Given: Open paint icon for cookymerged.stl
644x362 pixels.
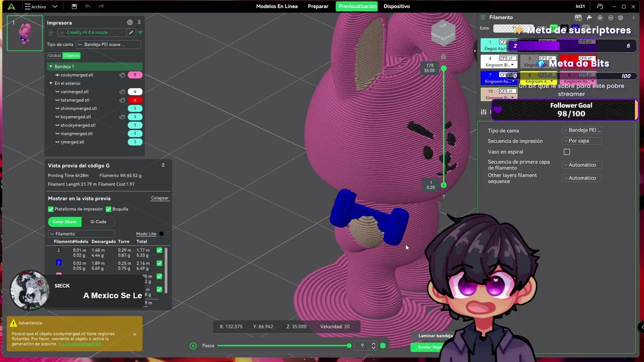Looking at the screenshot, I should 122,75.
